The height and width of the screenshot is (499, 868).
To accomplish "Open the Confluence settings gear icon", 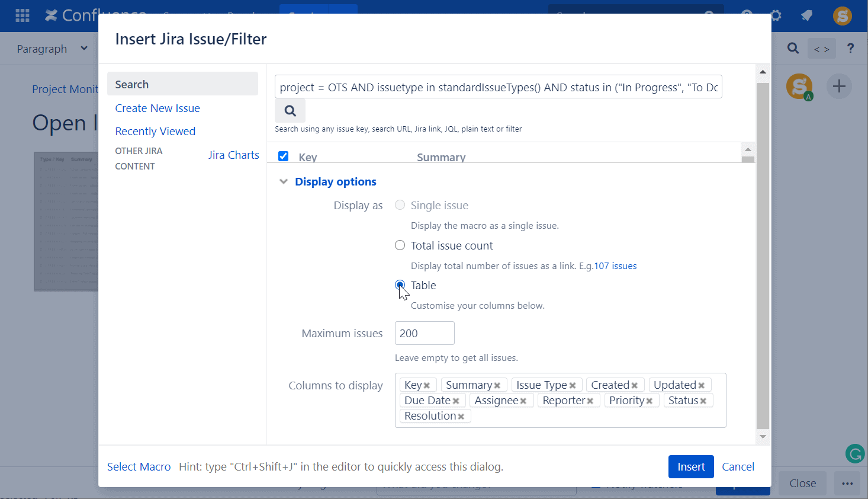I will click(x=776, y=16).
